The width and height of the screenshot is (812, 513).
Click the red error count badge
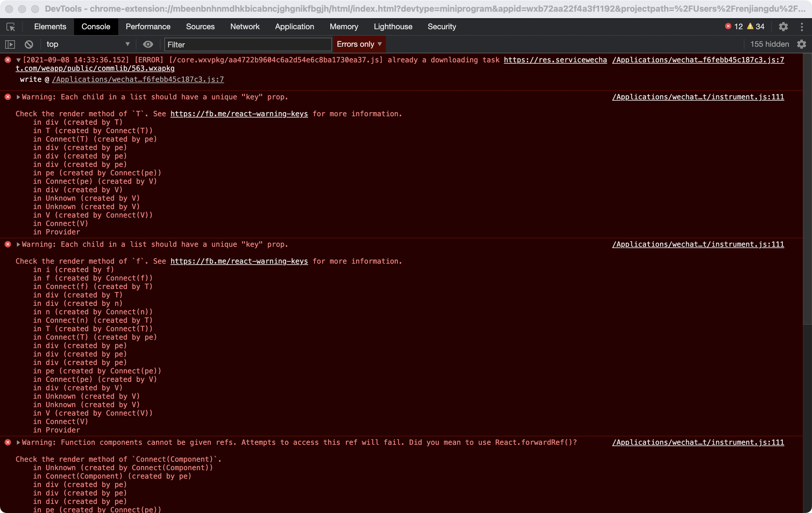pyautogui.click(x=734, y=27)
